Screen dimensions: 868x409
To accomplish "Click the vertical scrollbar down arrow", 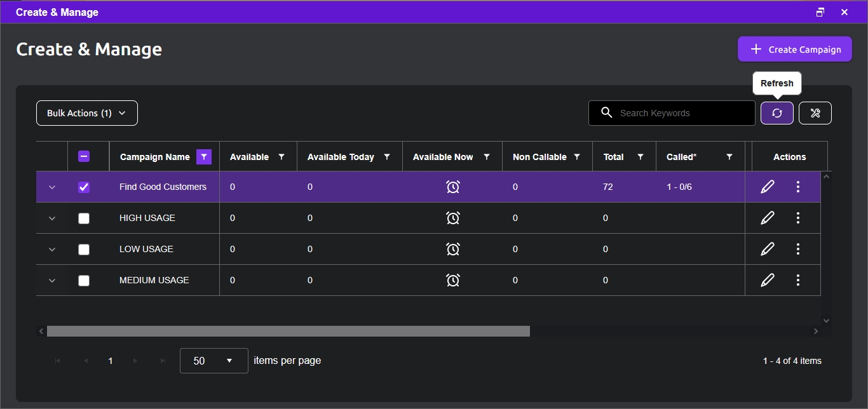I will pyautogui.click(x=826, y=321).
